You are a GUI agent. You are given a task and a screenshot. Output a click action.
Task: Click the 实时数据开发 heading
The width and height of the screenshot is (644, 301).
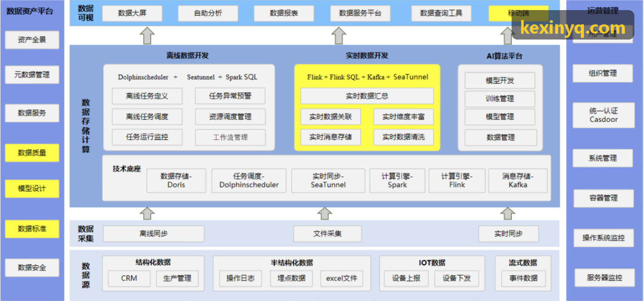pyautogui.click(x=367, y=56)
